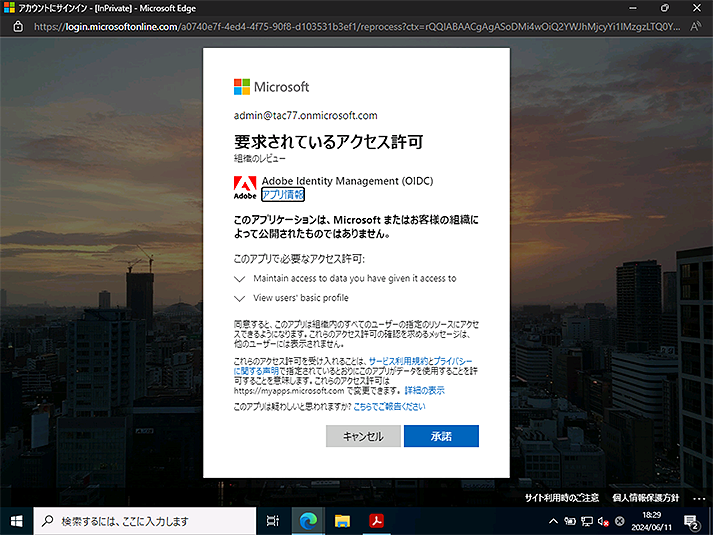Viewport: 713px width, 535px height.
Task: Click the Adobe Identity Management (OIDC) name
Action: (347, 181)
